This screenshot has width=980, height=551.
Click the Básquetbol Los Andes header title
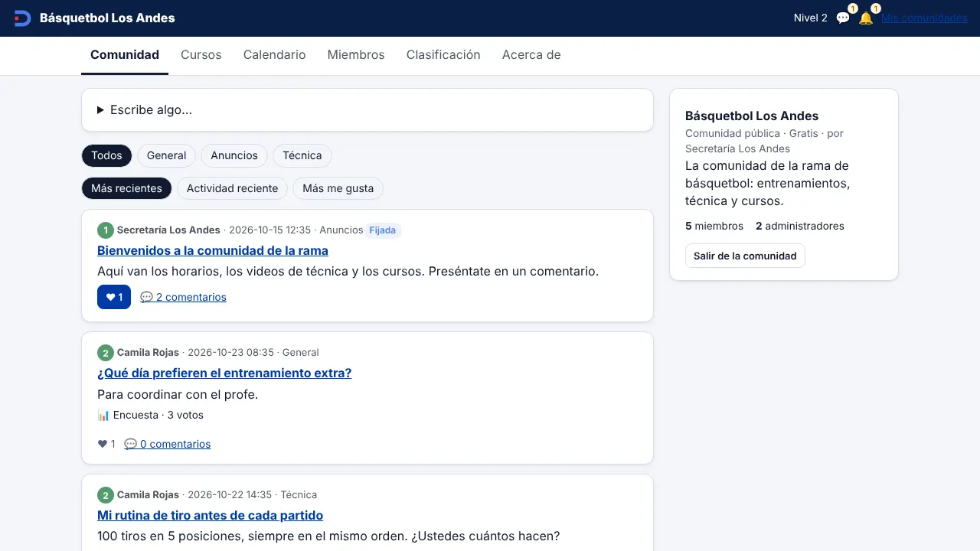pyautogui.click(x=107, y=18)
